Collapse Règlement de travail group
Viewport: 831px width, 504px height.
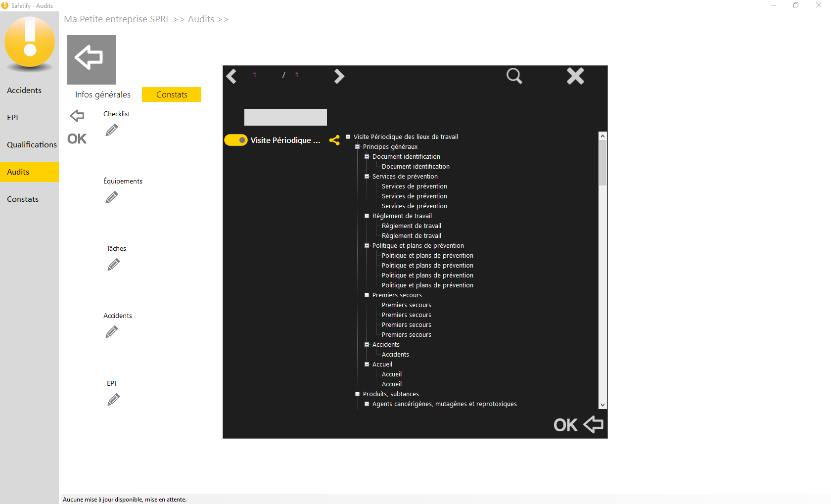367,216
